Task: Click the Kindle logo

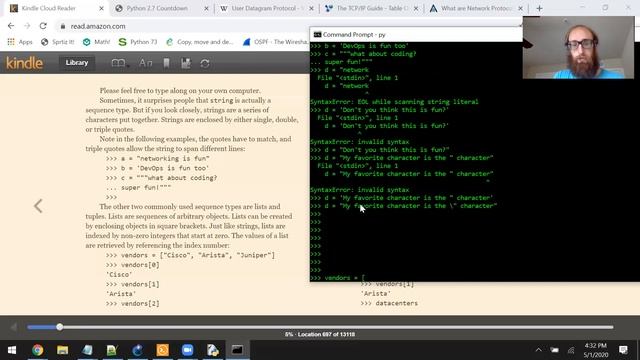Action: [x=24, y=63]
